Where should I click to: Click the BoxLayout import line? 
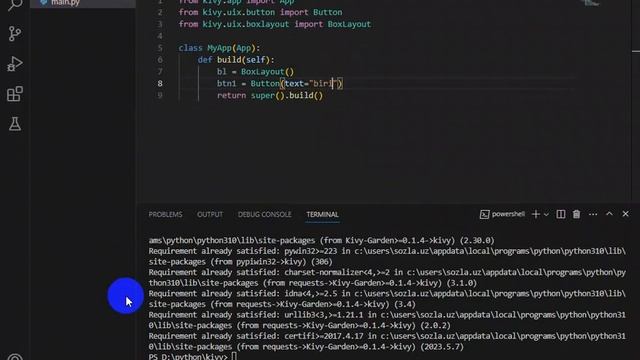275,24
